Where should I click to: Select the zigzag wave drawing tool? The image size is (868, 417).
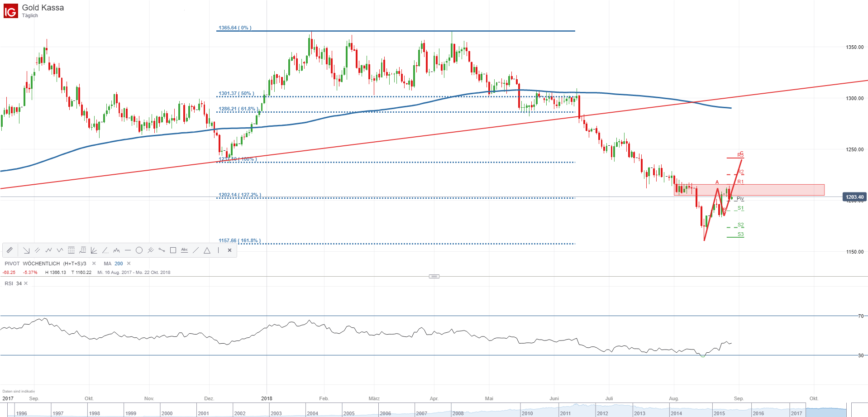point(49,250)
